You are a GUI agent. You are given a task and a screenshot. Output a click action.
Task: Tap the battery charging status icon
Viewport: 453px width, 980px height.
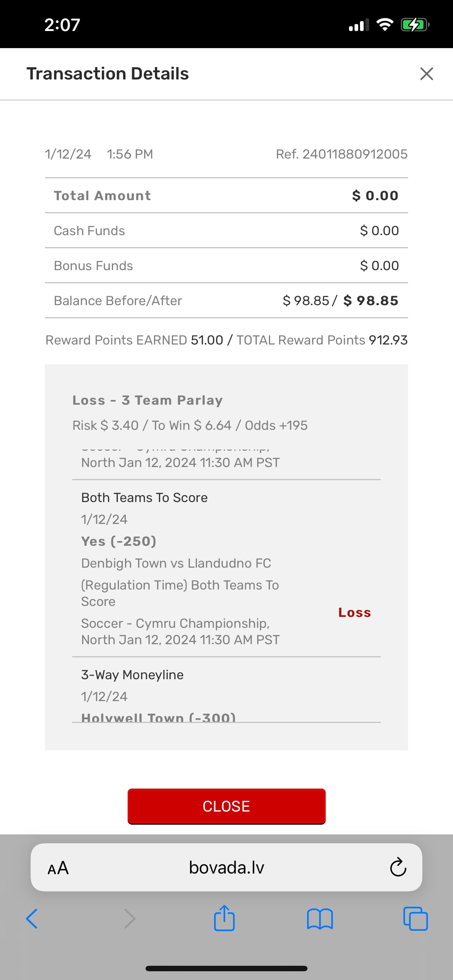pyautogui.click(x=415, y=25)
